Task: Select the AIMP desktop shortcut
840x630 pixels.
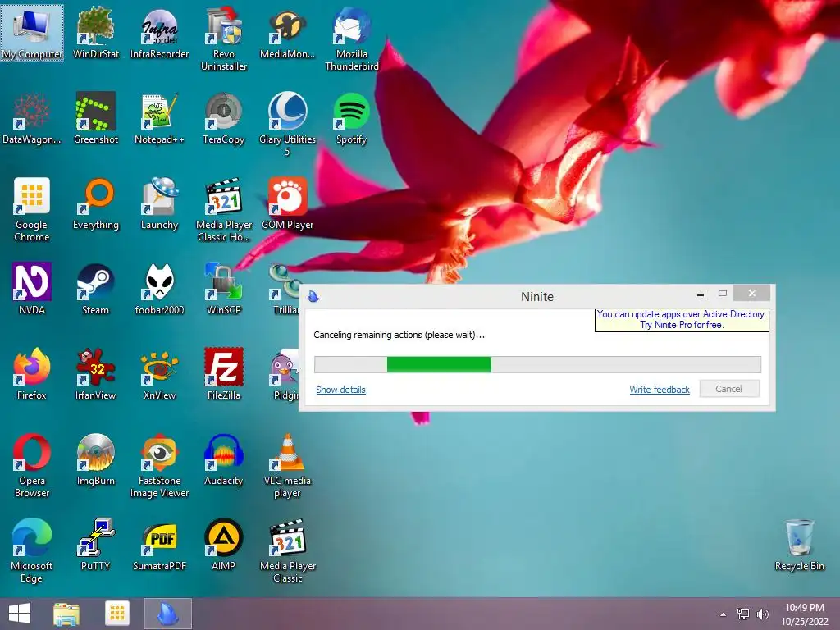Action: click(x=223, y=545)
